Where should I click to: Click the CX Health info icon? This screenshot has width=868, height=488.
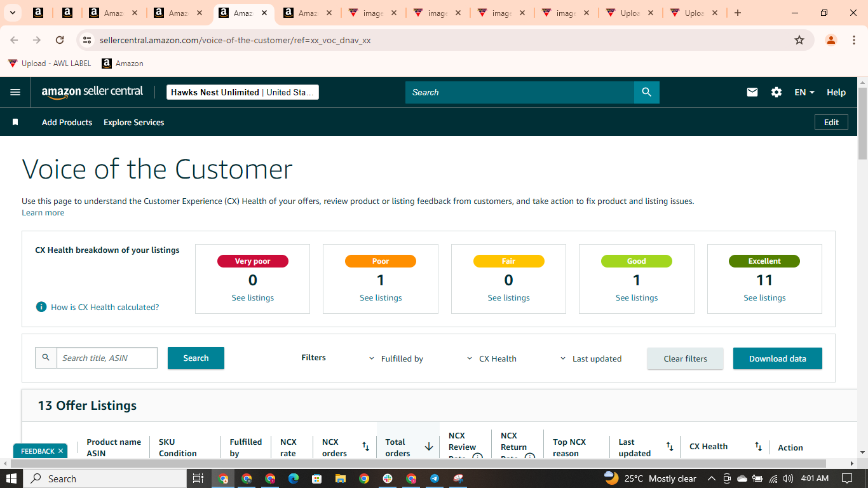click(41, 307)
